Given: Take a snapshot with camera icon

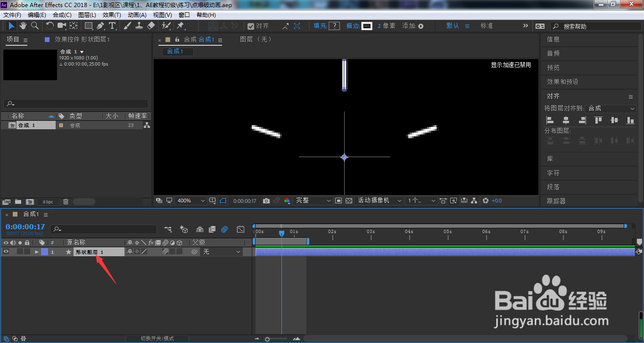Looking at the screenshot, I should 266,201.
